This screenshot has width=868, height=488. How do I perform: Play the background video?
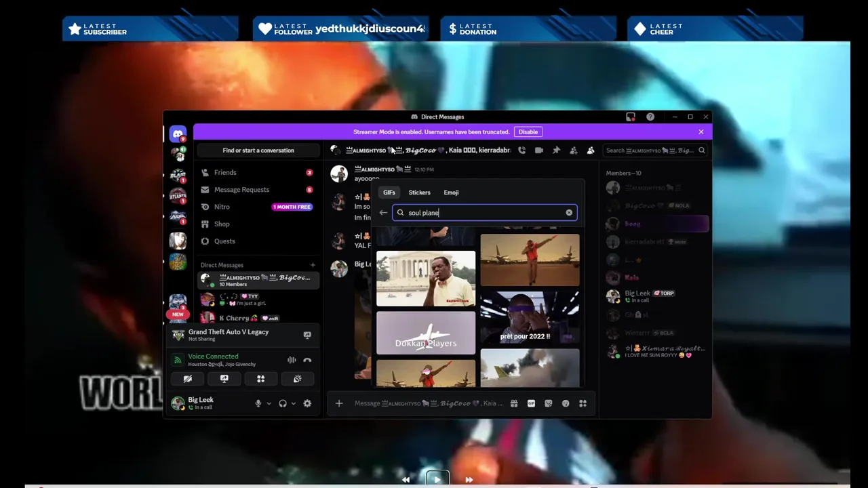pyautogui.click(x=437, y=479)
